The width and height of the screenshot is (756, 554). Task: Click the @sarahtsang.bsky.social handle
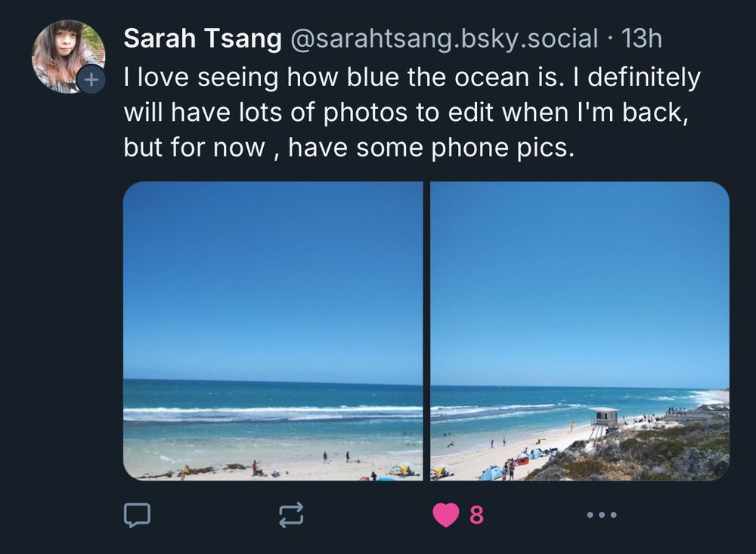(x=444, y=39)
